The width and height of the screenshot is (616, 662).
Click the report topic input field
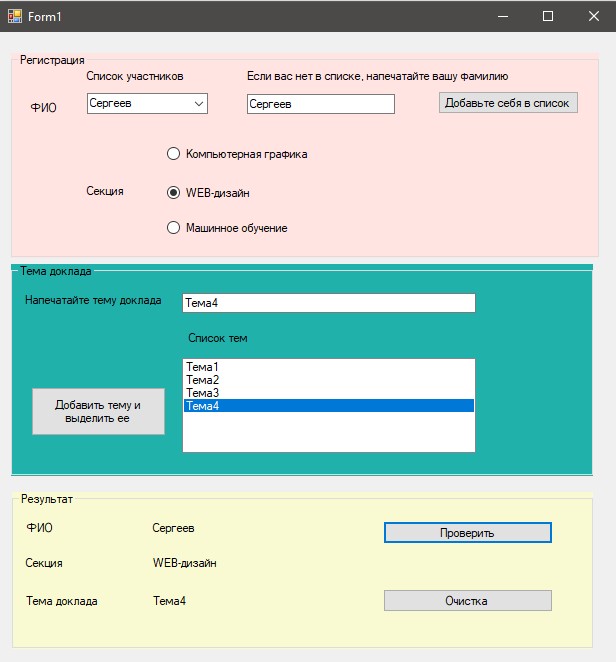(328, 303)
